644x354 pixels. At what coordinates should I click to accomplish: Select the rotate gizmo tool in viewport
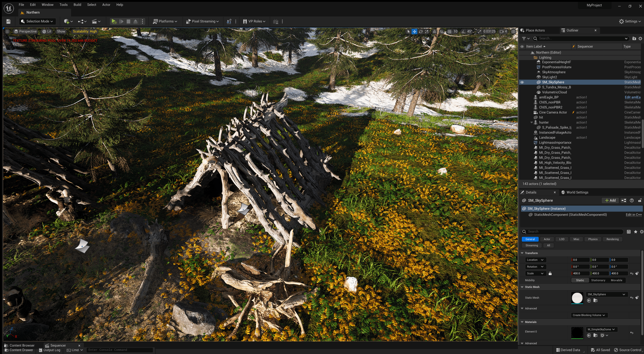pos(421,32)
